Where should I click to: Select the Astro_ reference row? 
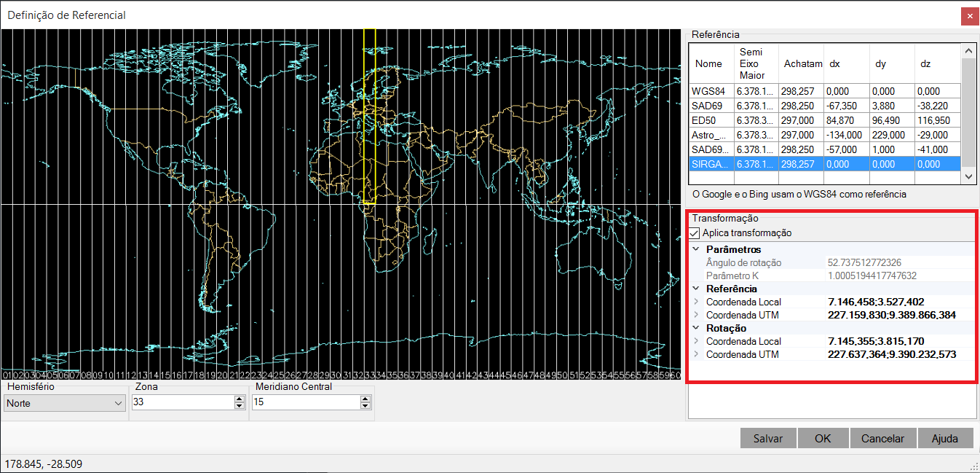[825, 135]
